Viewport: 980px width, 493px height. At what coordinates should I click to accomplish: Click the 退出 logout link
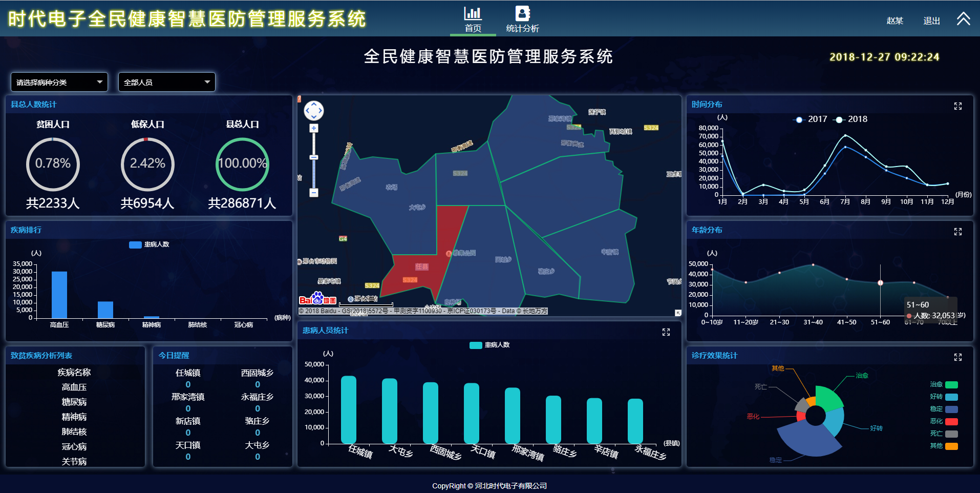click(x=931, y=21)
